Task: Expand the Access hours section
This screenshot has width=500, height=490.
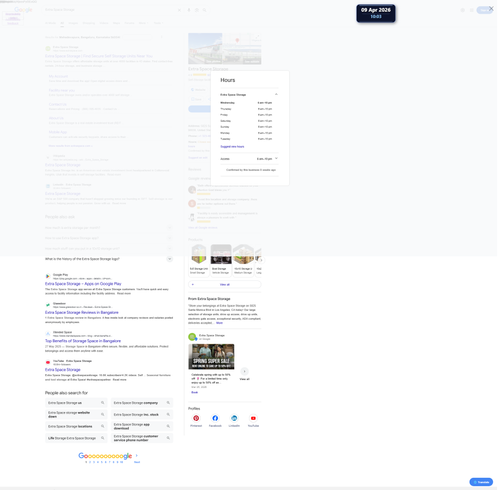Action: (276, 158)
